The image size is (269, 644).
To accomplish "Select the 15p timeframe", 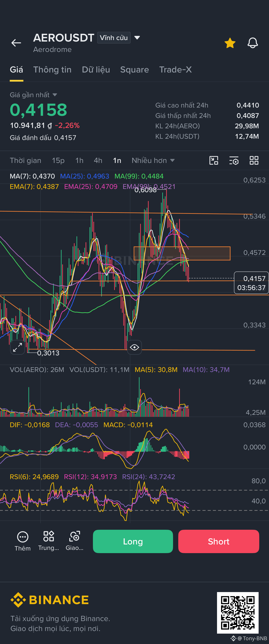I will [58, 160].
